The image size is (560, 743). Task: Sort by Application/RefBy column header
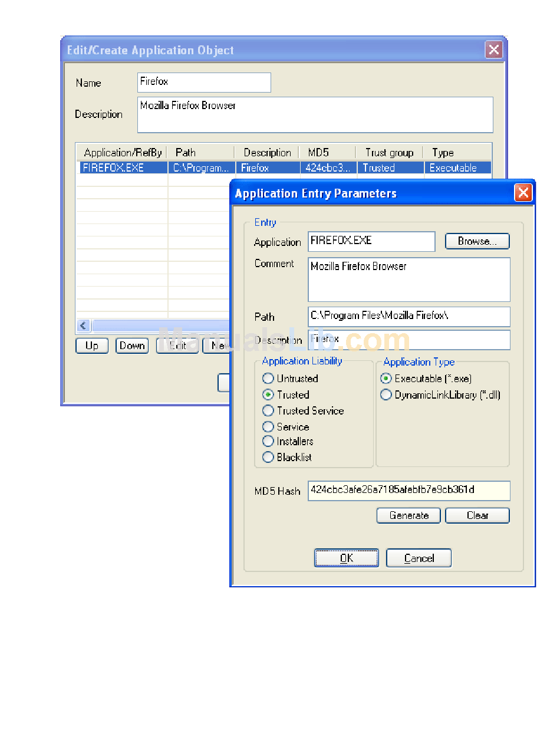click(x=123, y=153)
